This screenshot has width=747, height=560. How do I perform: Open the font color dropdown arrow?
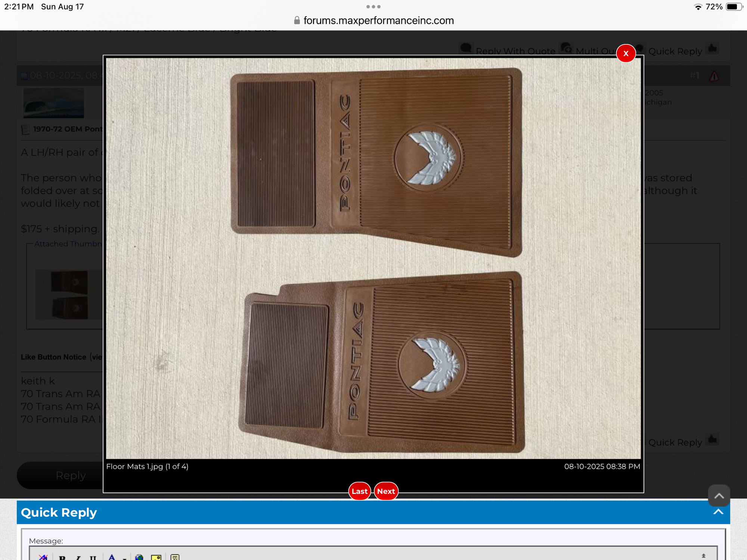coord(124,558)
